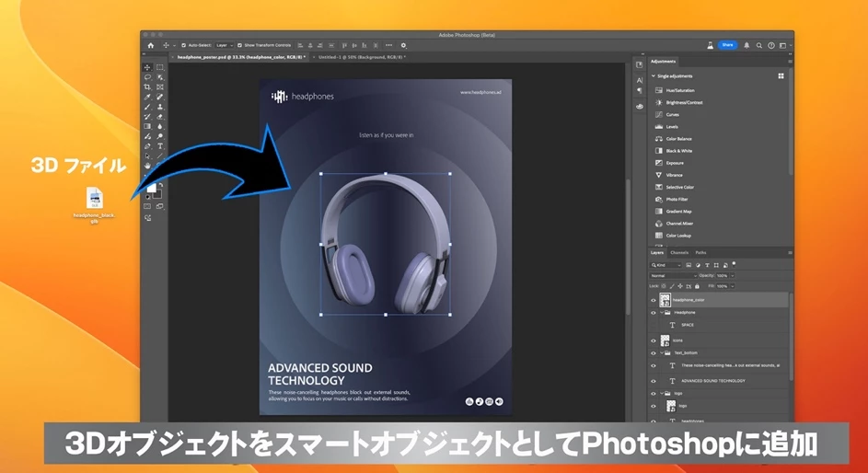Image resolution: width=868 pixels, height=473 pixels.
Task: Collapse the text_bottom layer group
Action: pyautogui.click(x=662, y=353)
